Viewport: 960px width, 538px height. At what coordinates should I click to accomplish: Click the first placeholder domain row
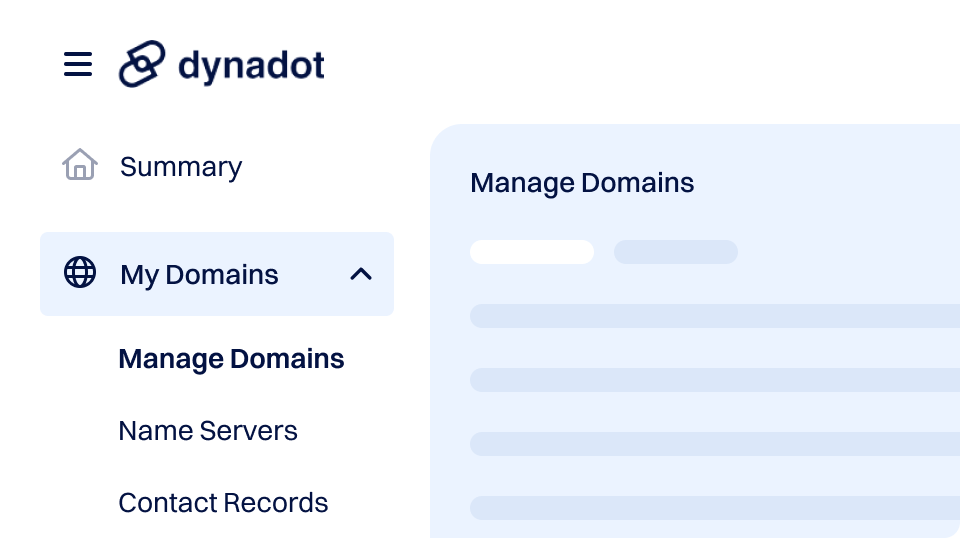pos(714,316)
